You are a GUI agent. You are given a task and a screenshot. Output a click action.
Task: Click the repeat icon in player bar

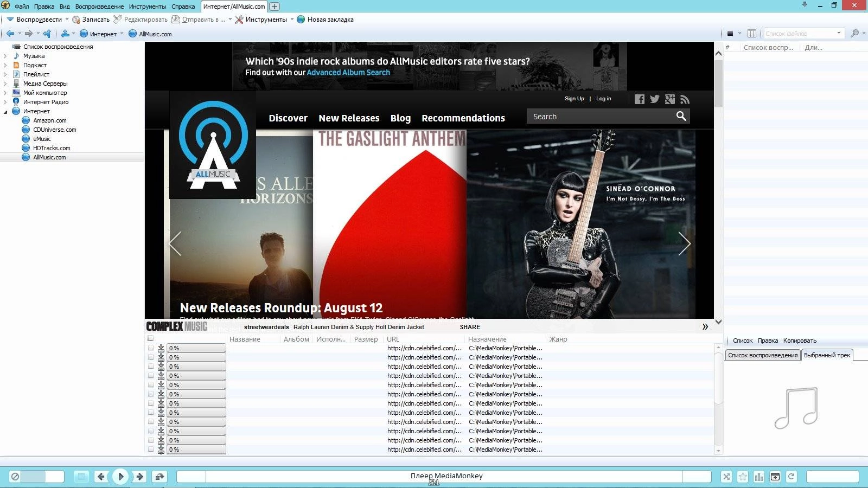[x=792, y=477]
